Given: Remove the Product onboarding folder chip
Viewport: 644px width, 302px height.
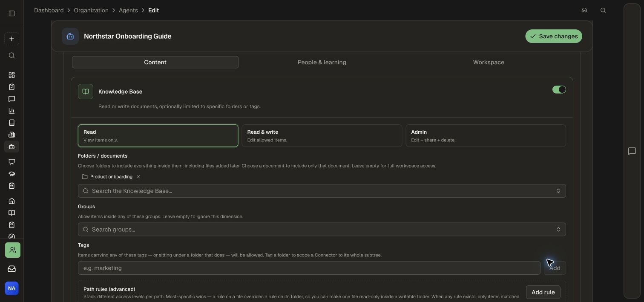Looking at the screenshot, I should click(x=138, y=177).
